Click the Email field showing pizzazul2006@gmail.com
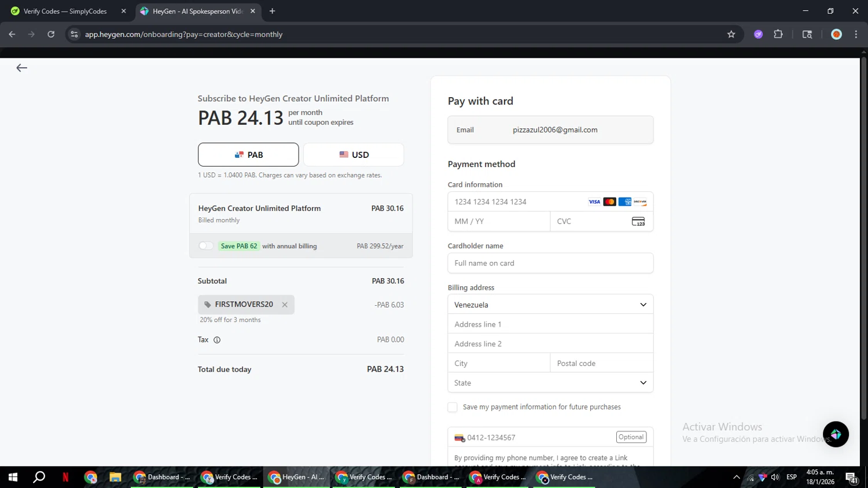The width and height of the screenshot is (868, 488). tap(550, 130)
